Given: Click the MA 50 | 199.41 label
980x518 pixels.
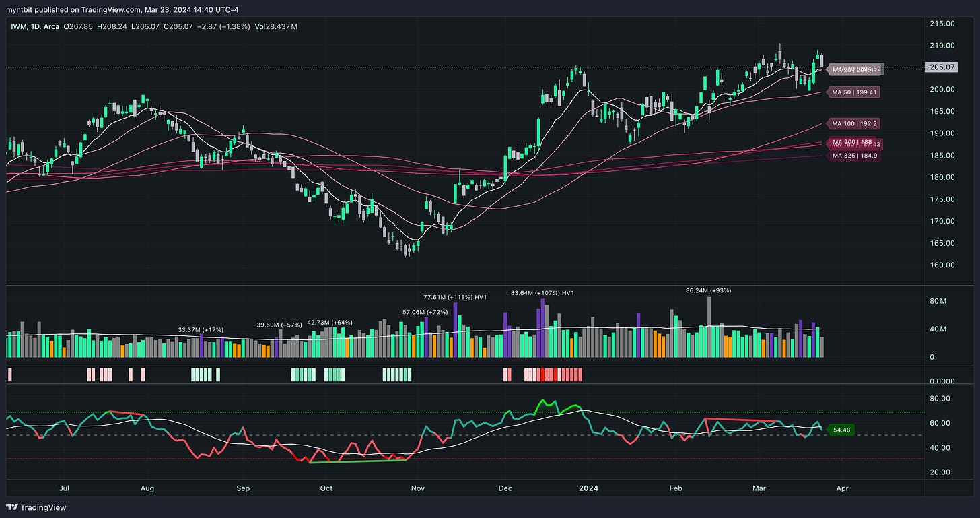Looking at the screenshot, I should tap(854, 92).
